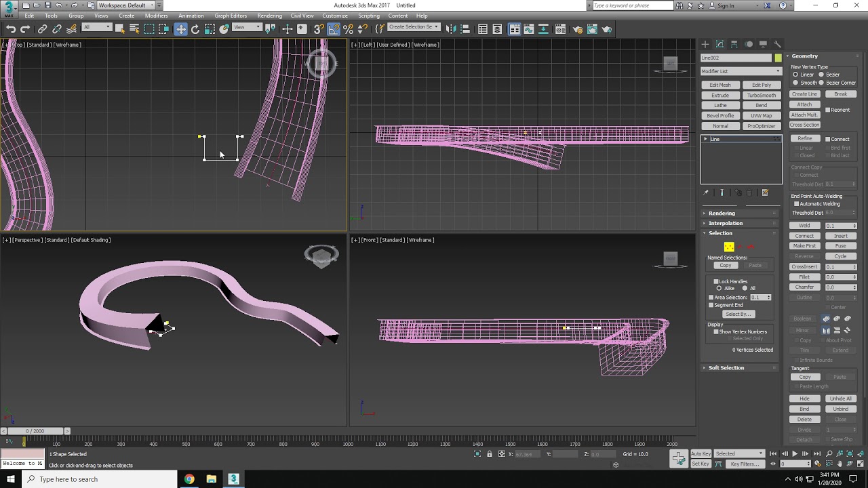Select the Vertex sub-object level icon

pos(729,247)
